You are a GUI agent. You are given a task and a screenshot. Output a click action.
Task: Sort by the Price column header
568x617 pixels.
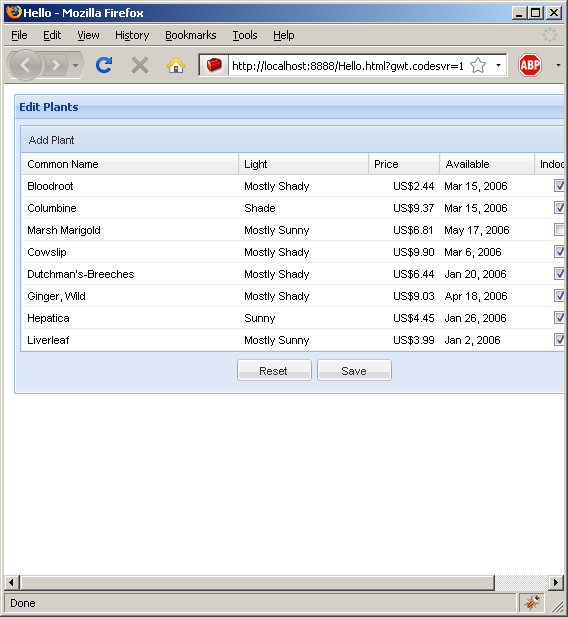point(404,164)
